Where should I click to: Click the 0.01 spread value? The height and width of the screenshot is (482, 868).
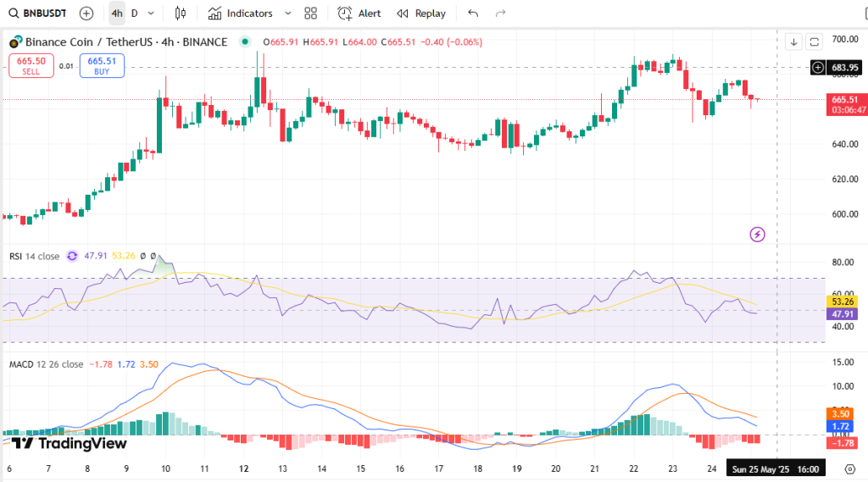(x=66, y=66)
